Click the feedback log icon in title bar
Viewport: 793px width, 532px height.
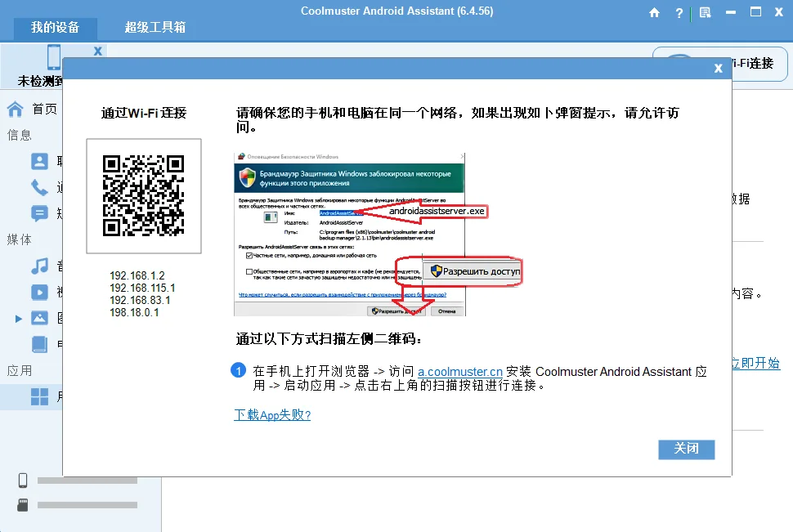coord(705,12)
